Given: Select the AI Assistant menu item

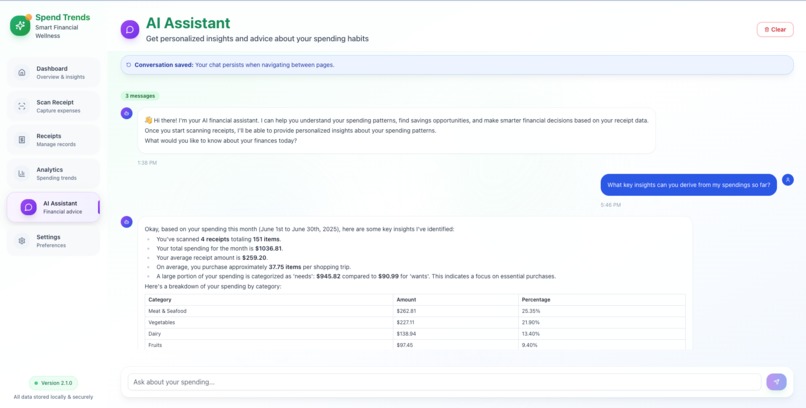Looking at the screenshot, I should tap(53, 207).
